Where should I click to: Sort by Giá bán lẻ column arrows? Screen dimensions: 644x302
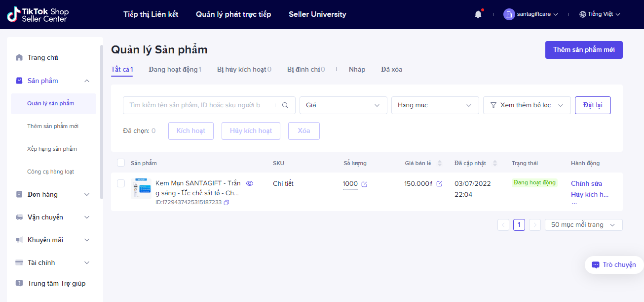[x=440, y=163]
